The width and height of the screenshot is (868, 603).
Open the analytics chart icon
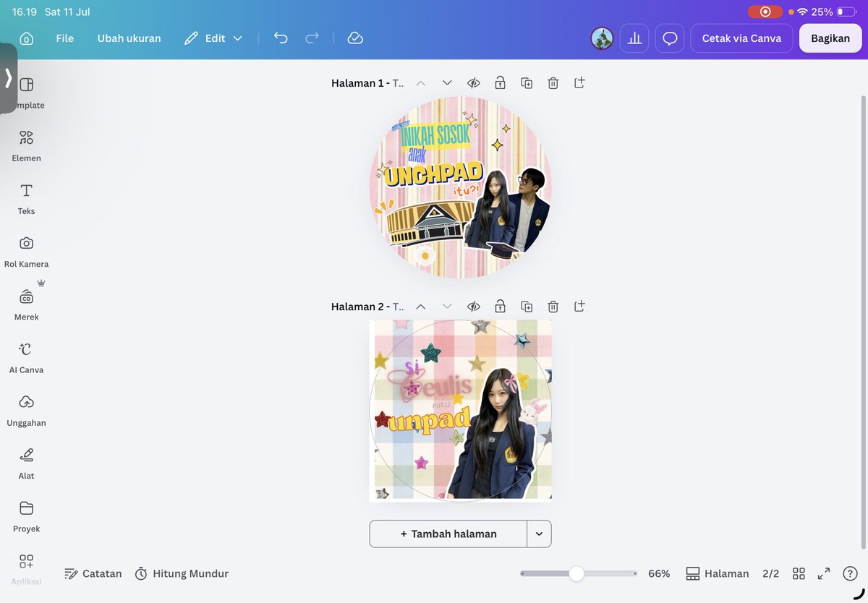[x=634, y=38]
